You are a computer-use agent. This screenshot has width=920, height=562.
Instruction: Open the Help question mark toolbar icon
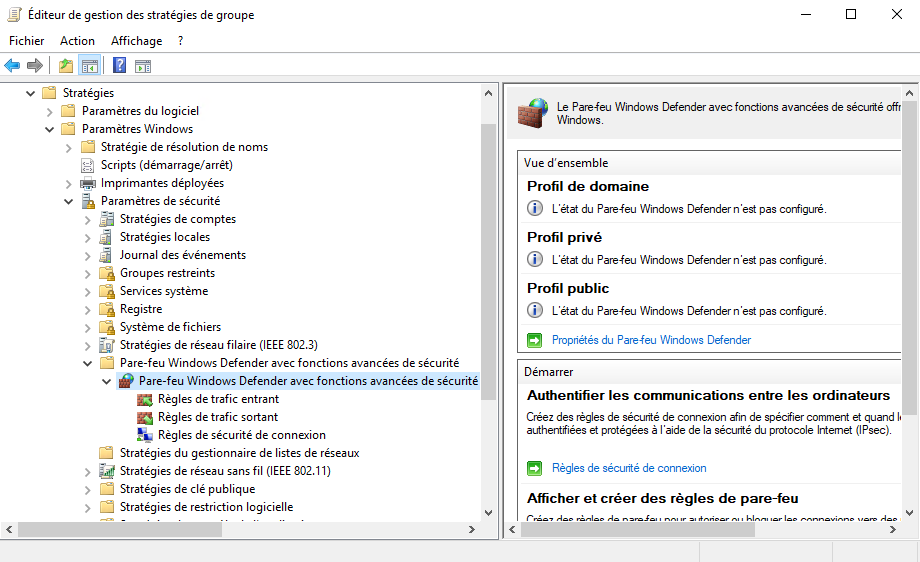click(x=119, y=65)
